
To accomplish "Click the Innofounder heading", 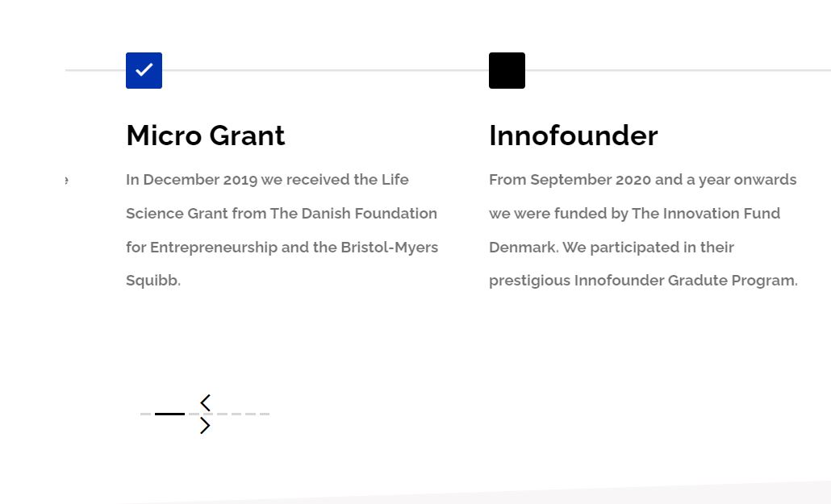I will coord(574,135).
